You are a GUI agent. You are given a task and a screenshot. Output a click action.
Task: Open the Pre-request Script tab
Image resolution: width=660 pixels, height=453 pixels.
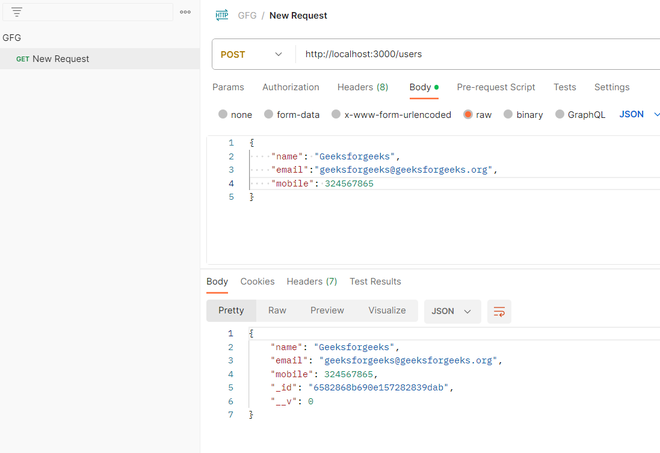(x=496, y=87)
